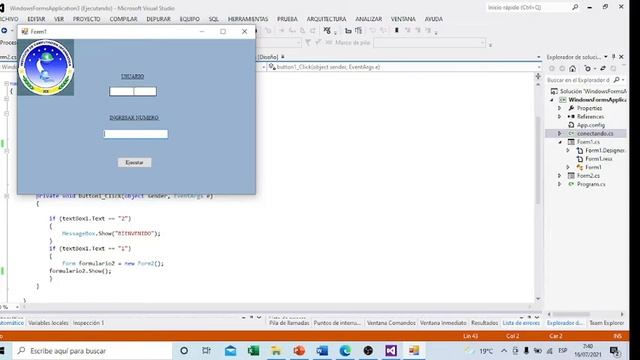Collapse the WindowsFormsApplication project node

(552, 100)
